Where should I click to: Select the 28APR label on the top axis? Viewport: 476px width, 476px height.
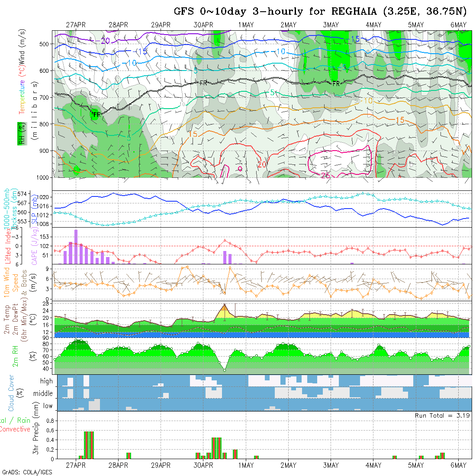[119, 25]
